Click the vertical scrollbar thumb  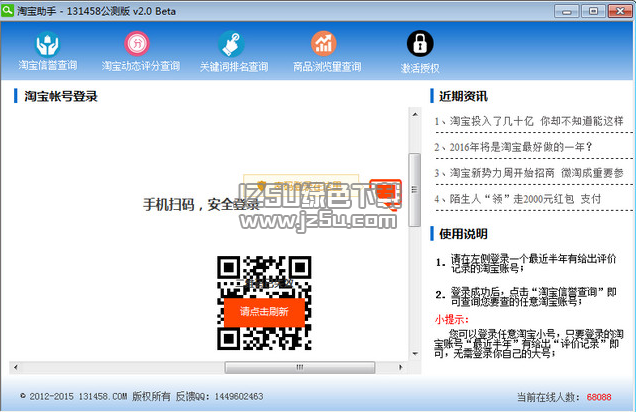(x=415, y=189)
